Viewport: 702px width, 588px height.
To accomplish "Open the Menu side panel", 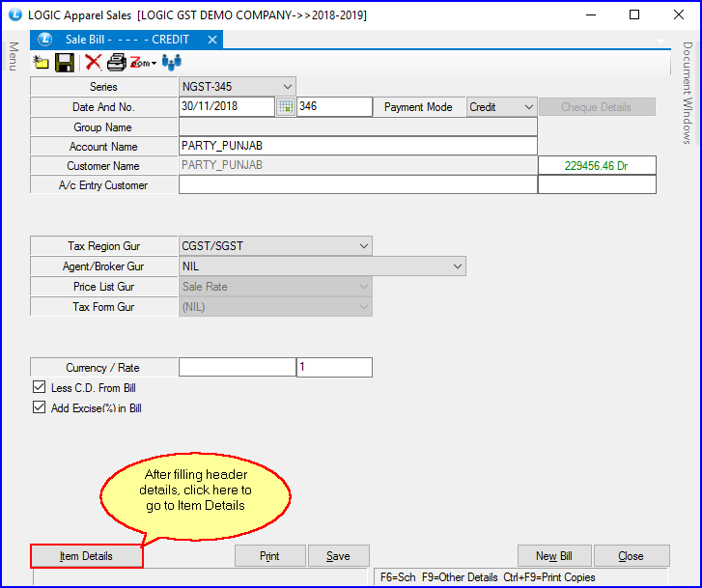I will 14,56.
